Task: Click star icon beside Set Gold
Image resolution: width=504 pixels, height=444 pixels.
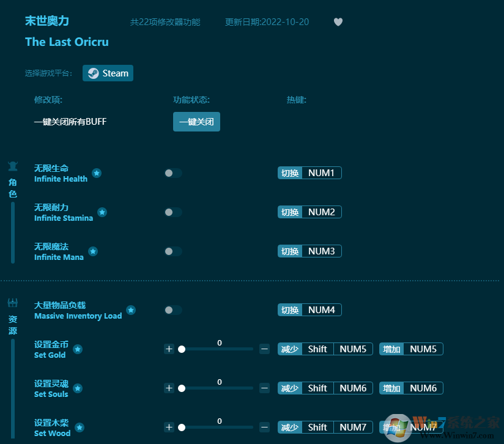Action: pyautogui.click(x=78, y=349)
